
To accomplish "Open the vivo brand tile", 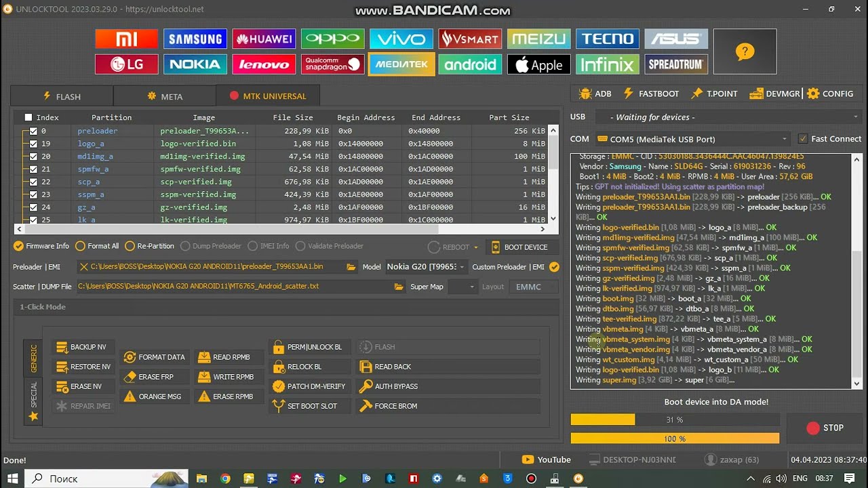I will point(401,39).
